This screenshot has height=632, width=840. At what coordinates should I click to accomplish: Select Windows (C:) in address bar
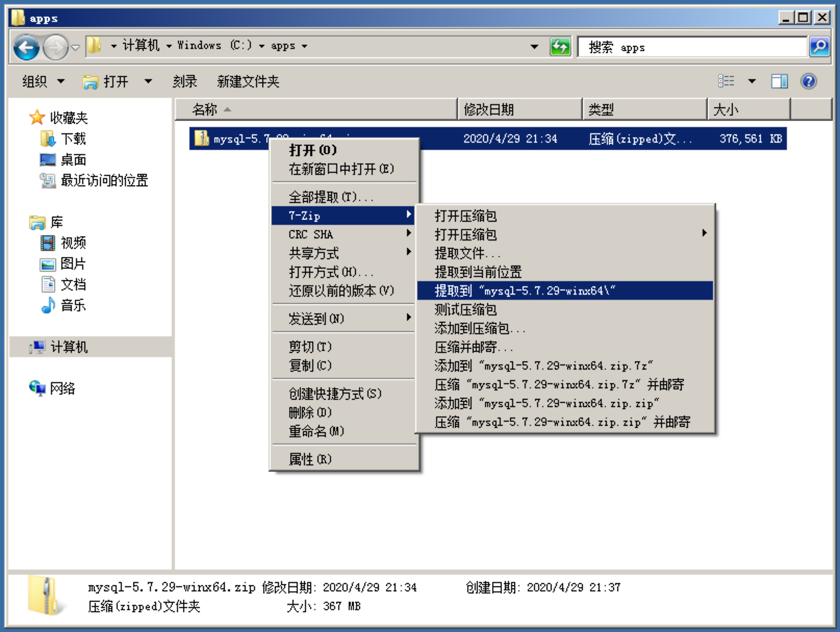[214, 45]
